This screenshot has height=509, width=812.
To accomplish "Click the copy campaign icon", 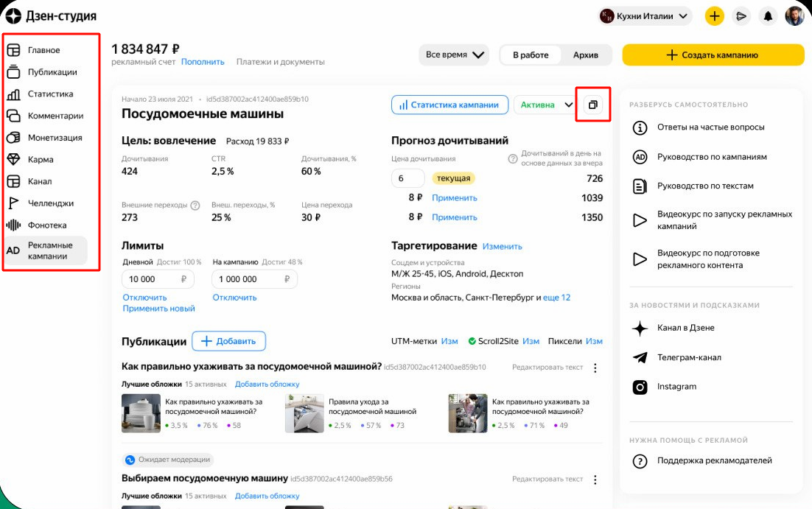I will coord(593,105).
